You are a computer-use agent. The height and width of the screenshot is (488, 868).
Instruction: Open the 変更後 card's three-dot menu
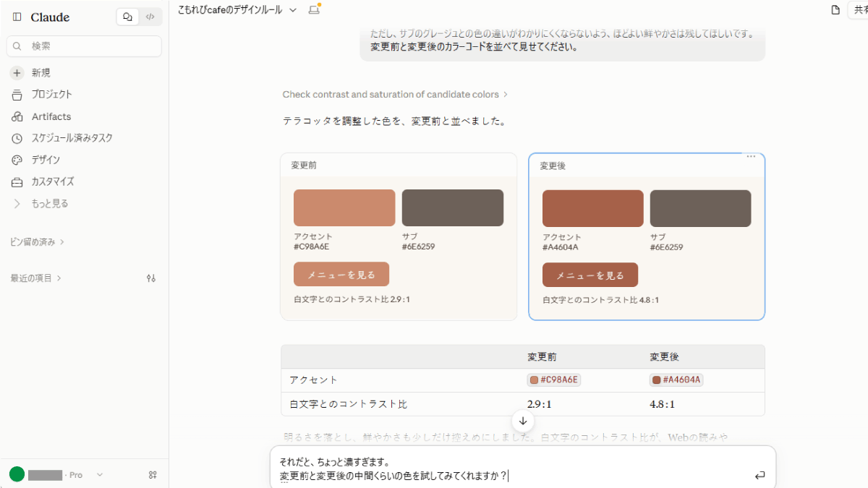point(751,157)
